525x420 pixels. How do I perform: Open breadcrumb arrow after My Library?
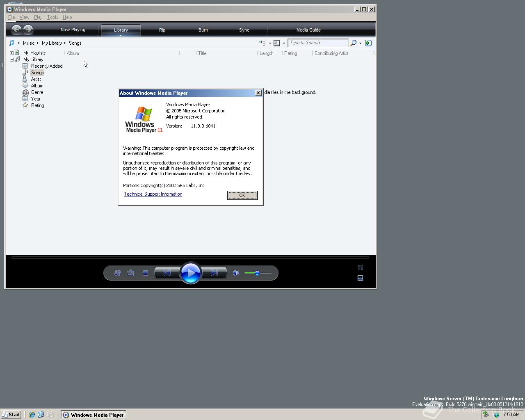pos(65,43)
